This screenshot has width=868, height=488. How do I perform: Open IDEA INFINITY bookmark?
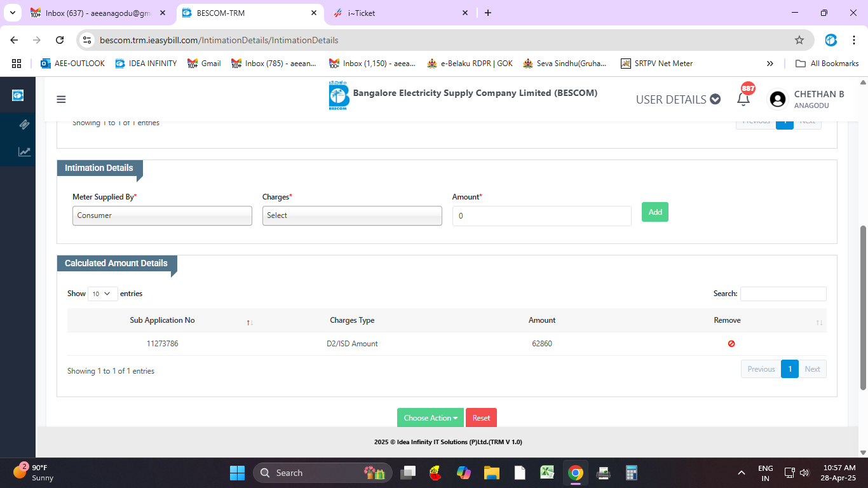tap(146, 64)
